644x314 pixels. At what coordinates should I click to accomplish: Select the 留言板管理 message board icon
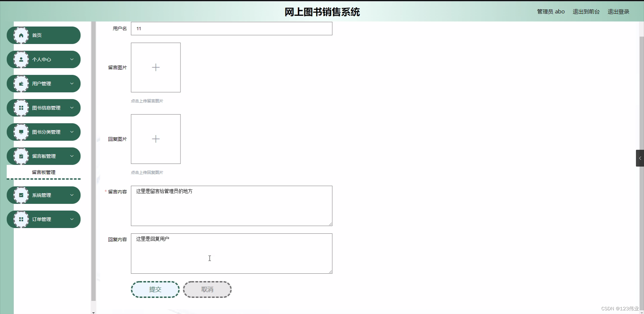point(21,156)
